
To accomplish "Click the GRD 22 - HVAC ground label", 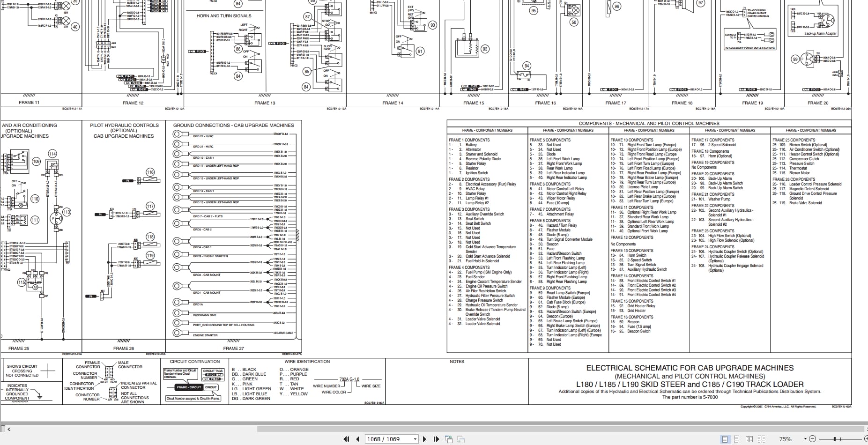I will (203, 136).
